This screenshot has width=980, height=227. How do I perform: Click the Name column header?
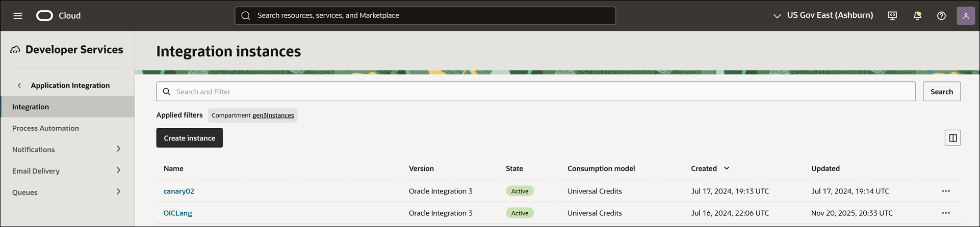173,168
